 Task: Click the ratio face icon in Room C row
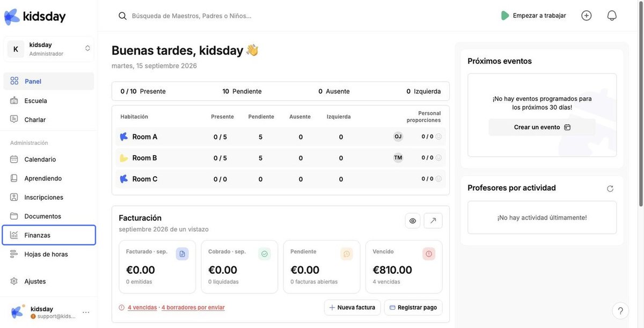[x=438, y=179]
